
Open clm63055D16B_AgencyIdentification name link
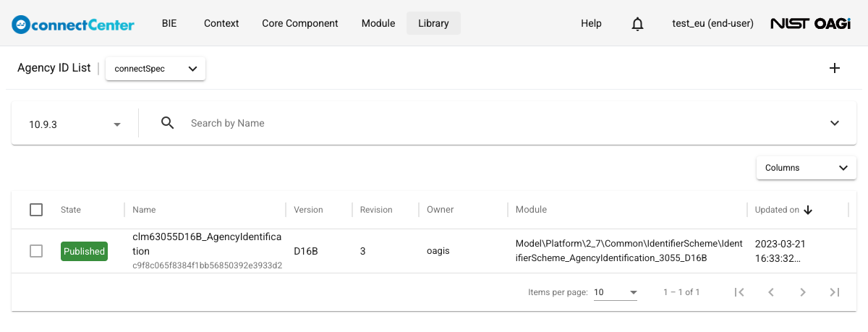(x=207, y=244)
